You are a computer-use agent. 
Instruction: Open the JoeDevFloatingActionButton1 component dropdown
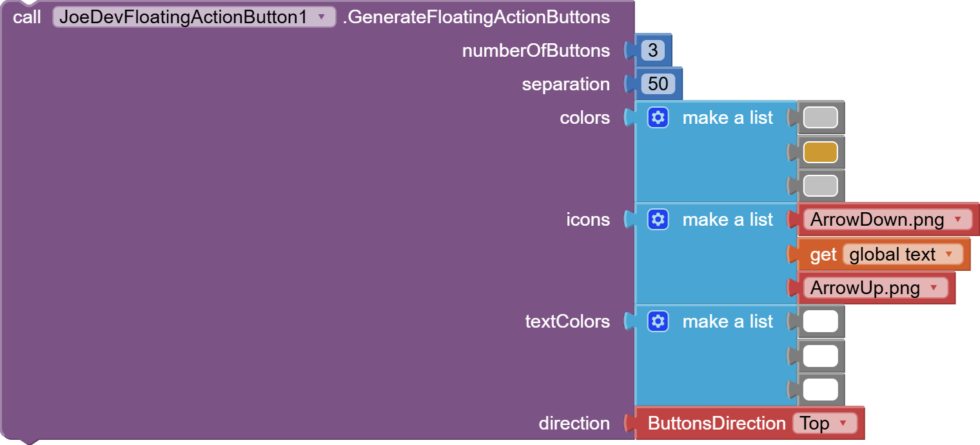pyautogui.click(x=321, y=17)
